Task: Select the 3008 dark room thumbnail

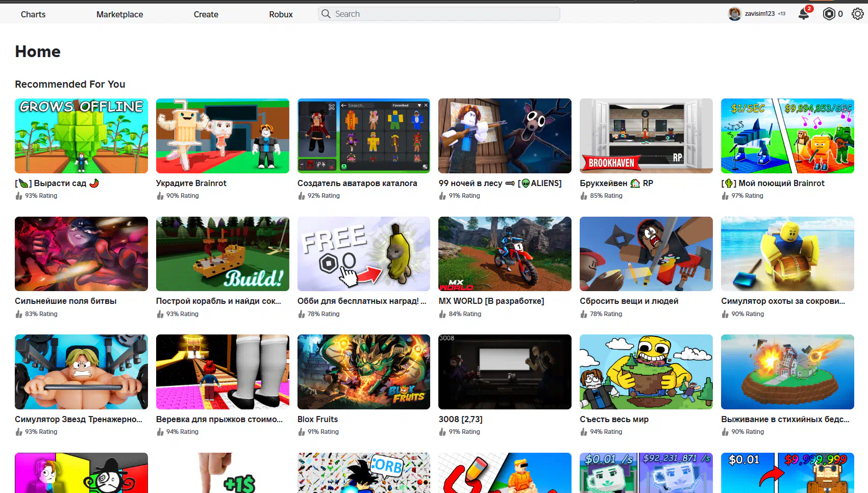Action: coord(505,372)
